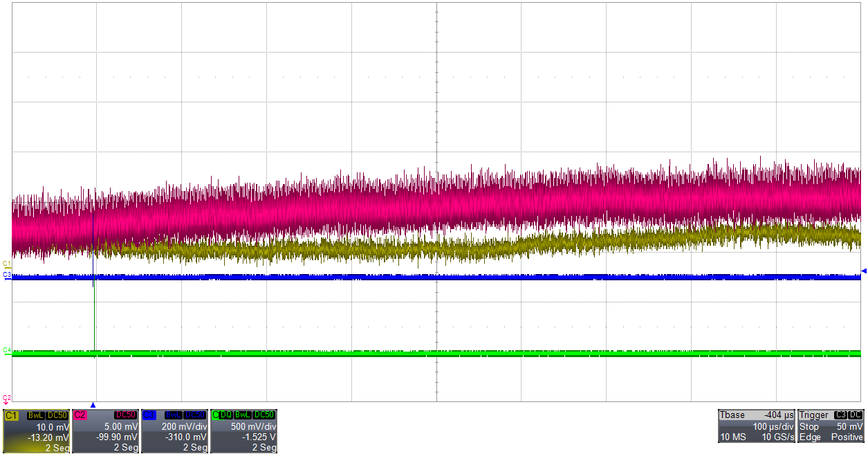
Task: Click the C4 ground marker at left edge
Action: (7, 352)
